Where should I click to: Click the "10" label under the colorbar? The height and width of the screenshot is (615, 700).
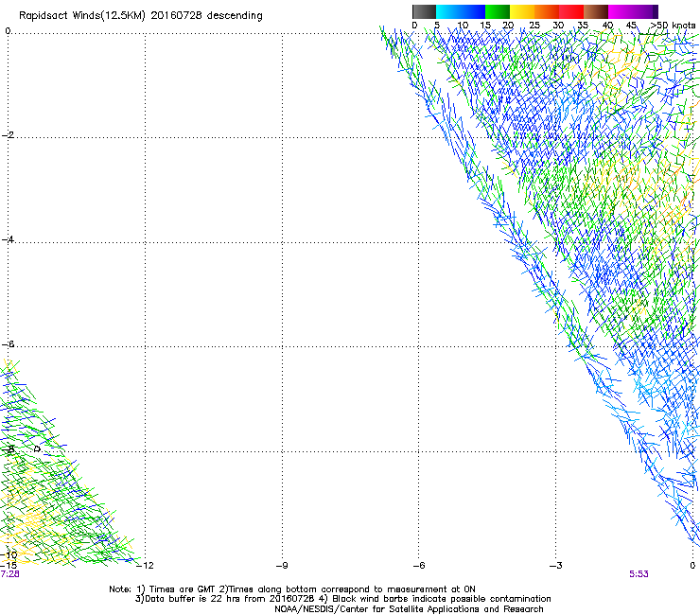pyautogui.click(x=463, y=26)
